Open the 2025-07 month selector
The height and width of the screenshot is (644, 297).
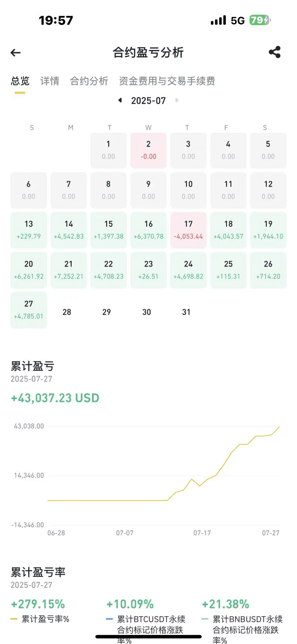[x=148, y=100]
